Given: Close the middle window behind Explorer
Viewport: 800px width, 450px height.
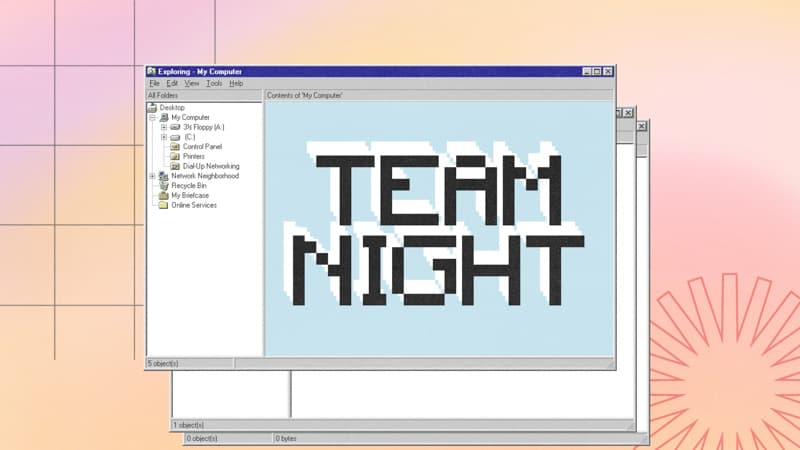Looking at the screenshot, I should (x=629, y=113).
